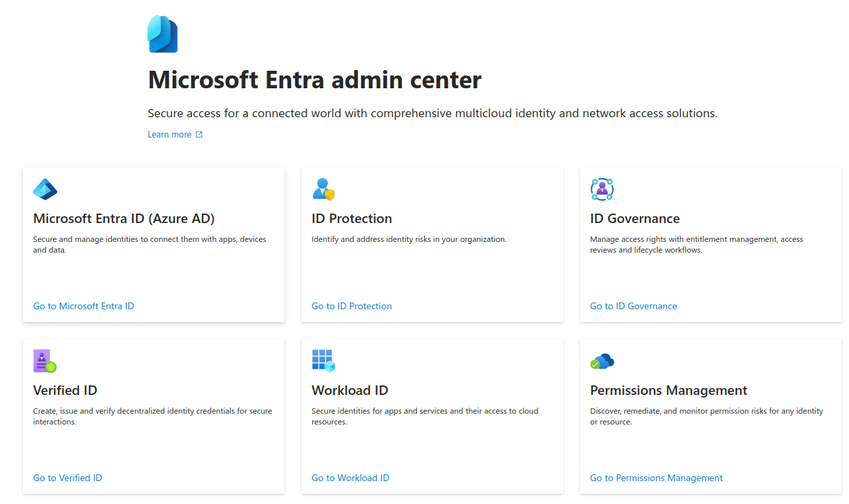
Task: Click the Microsoft Entra admin center heading
Action: [314, 80]
